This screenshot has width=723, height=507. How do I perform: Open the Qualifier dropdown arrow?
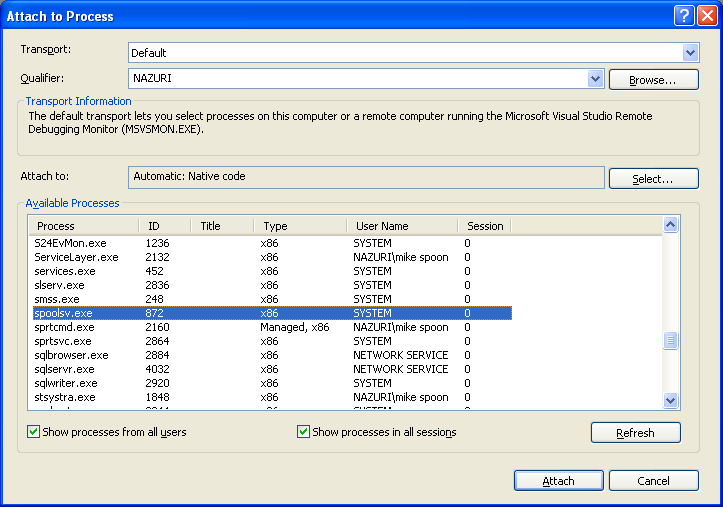[595, 78]
